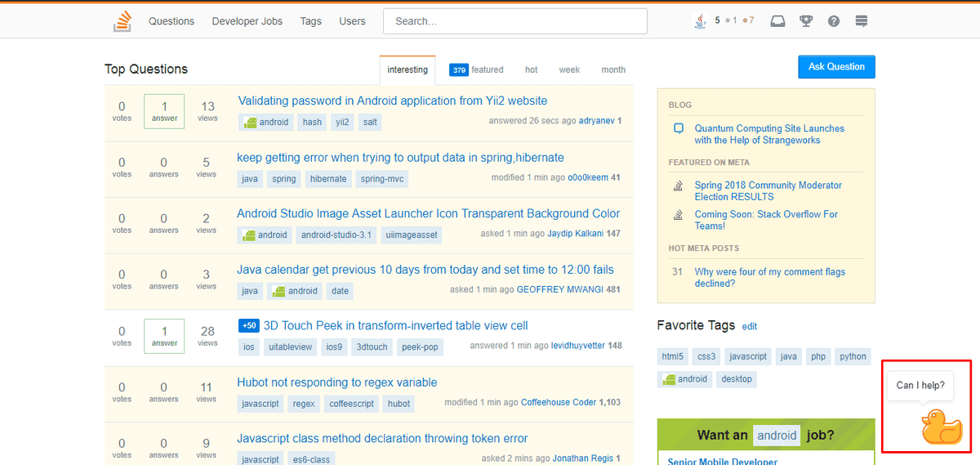The image size is (980, 465).
Task: Open the achievements trophy icon
Action: (806, 21)
